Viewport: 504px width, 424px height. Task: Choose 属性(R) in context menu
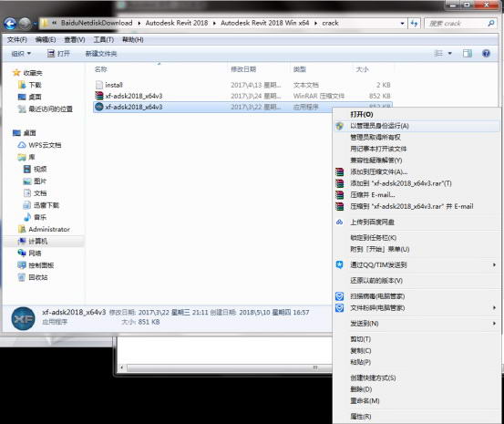[x=417, y=417]
